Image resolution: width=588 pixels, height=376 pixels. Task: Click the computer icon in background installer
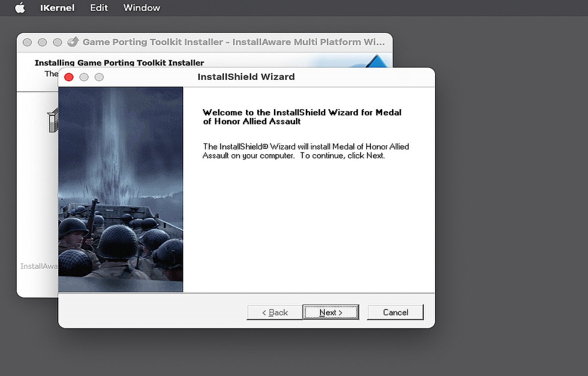(x=52, y=121)
